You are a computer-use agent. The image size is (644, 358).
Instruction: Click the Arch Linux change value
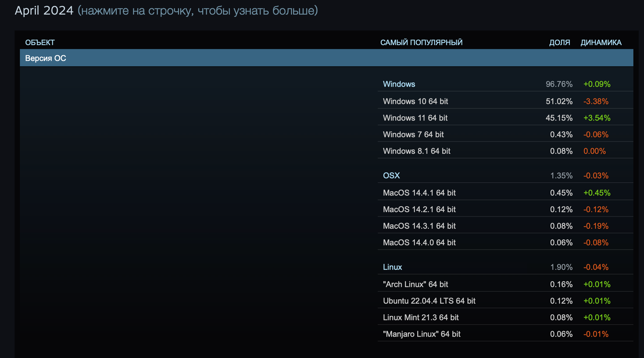pos(597,284)
